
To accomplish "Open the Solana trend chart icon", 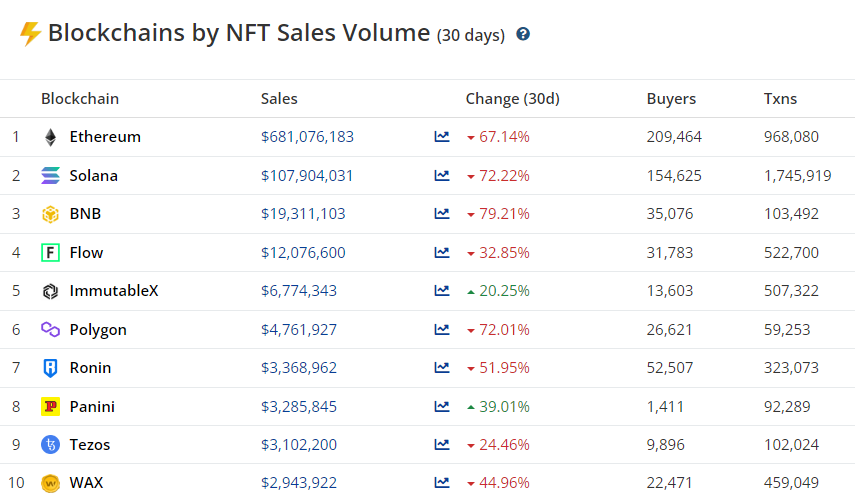I will pyautogui.click(x=442, y=176).
